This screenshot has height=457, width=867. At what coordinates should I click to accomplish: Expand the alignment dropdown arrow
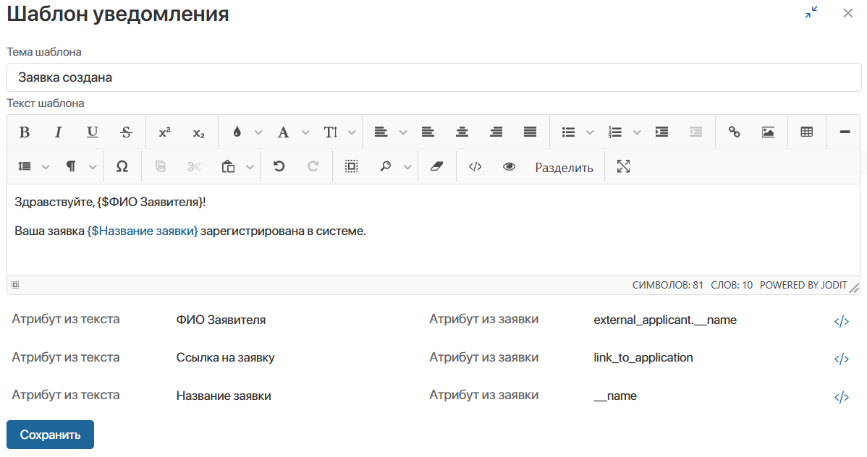[403, 133]
